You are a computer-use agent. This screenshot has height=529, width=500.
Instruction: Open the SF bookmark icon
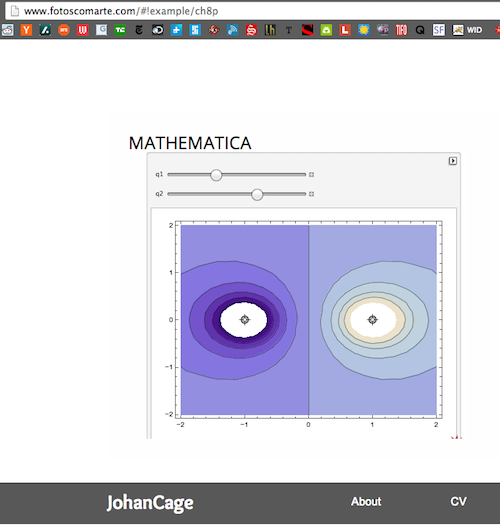pos(439,30)
